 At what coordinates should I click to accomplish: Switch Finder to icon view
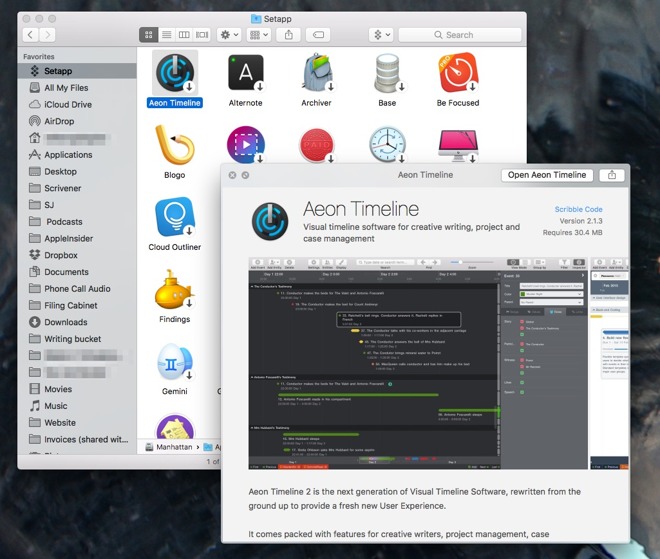(149, 35)
